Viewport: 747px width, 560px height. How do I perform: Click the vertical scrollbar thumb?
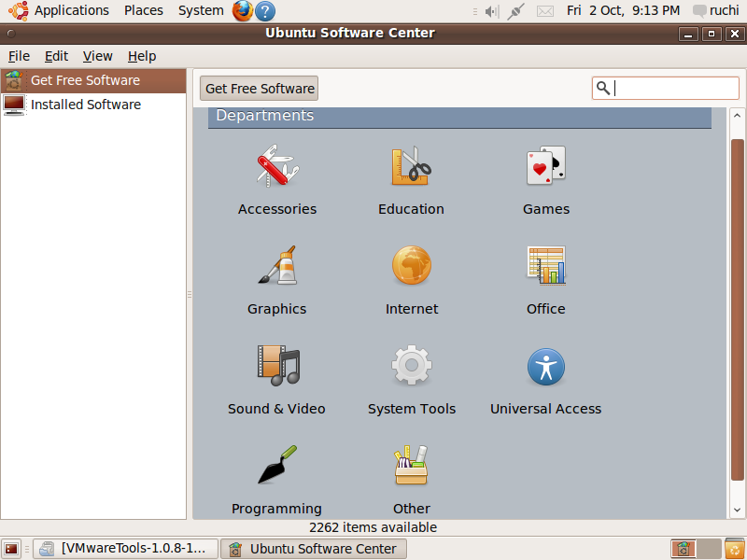737,310
